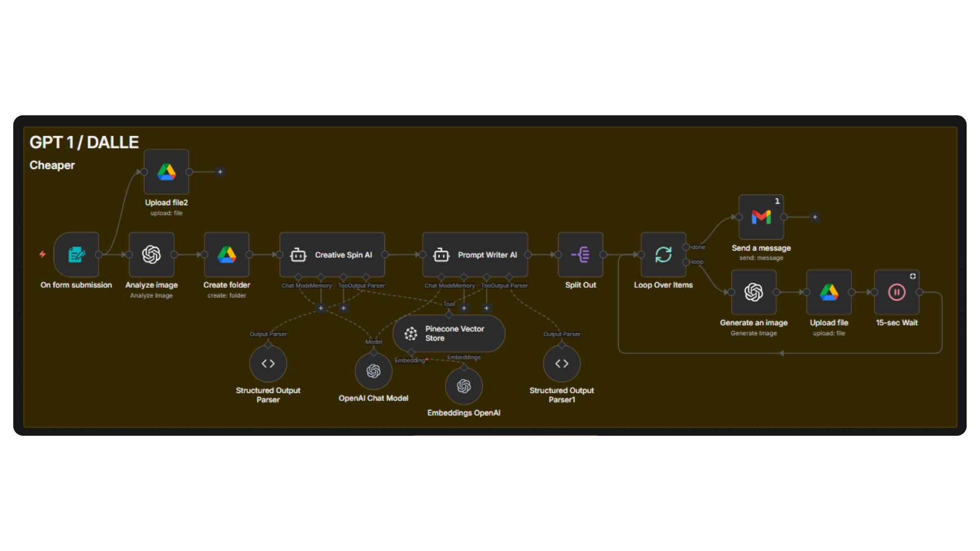
Task: Select the Analyze image OpenAI node
Action: (x=152, y=255)
